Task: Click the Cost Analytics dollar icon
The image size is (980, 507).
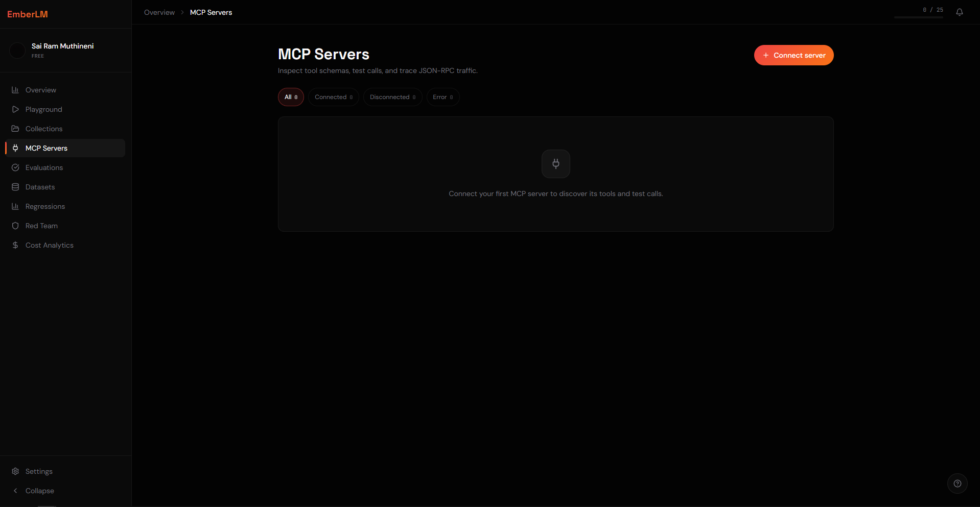Action: click(15, 245)
